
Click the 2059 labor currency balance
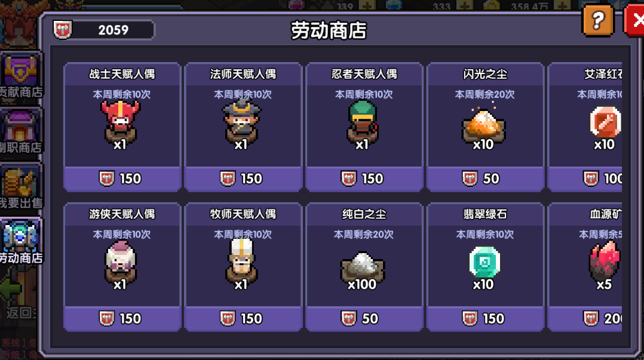click(103, 30)
